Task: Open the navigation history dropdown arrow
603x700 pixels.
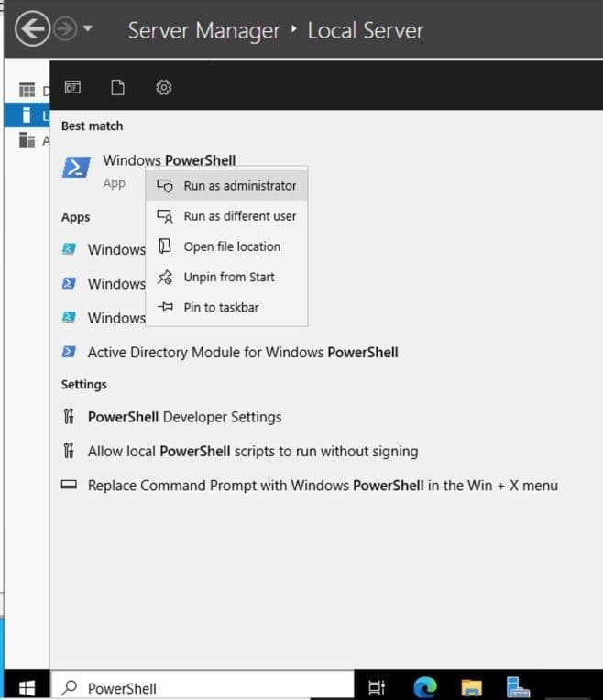Action: click(x=88, y=29)
